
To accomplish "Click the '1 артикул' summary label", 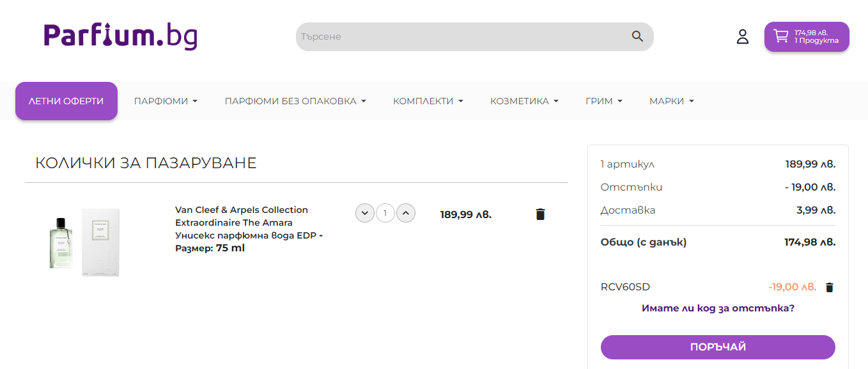I will (x=628, y=164).
